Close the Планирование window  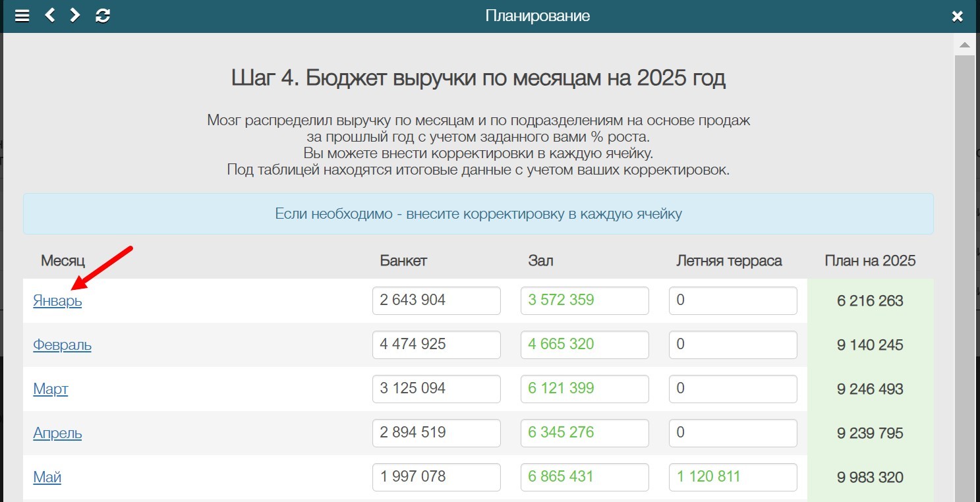pos(957,15)
